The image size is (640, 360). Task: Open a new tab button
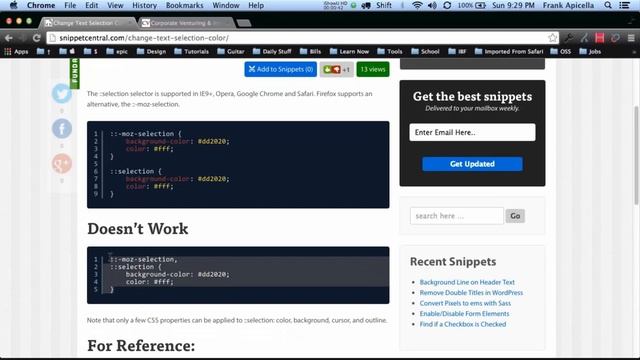point(244,23)
